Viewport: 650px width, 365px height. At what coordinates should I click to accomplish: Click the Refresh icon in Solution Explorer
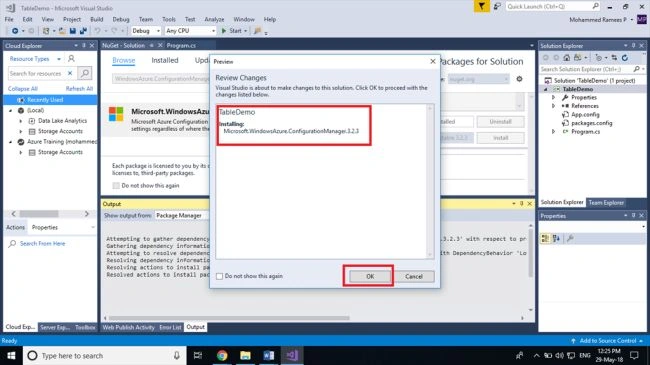625,58
